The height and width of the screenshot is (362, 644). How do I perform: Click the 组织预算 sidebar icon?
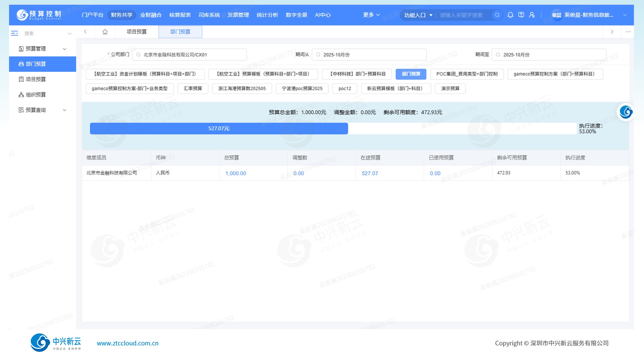(x=21, y=95)
